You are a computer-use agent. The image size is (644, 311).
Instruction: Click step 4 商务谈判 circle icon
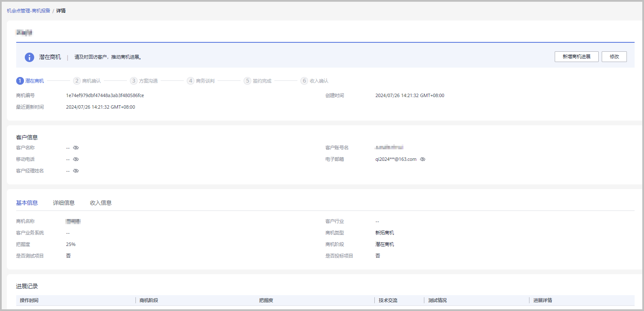point(191,81)
